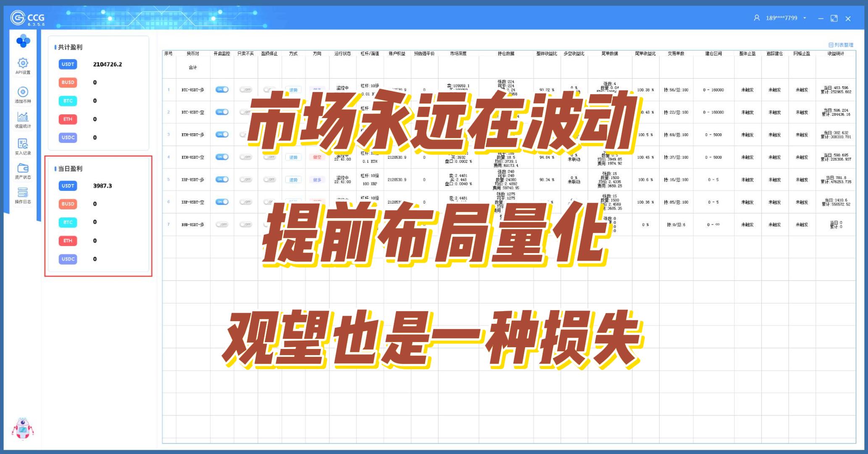Select the BUSD badge under 共计盈利

pos(68,82)
